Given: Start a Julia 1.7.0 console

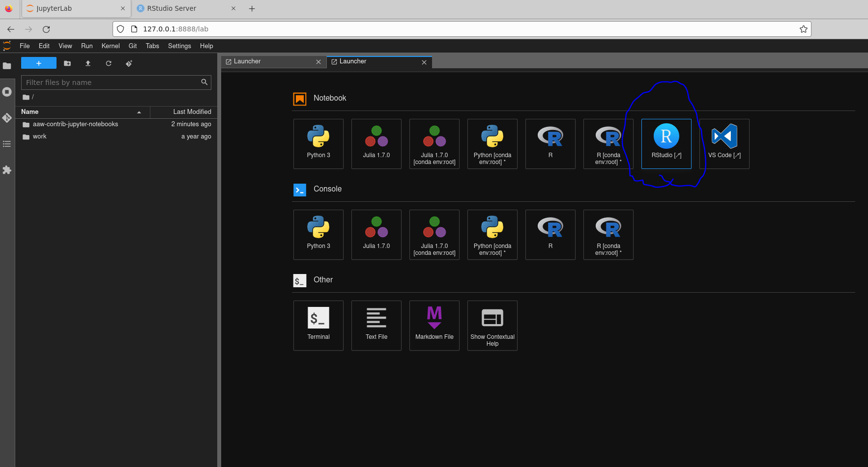Looking at the screenshot, I should coord(376,235).
